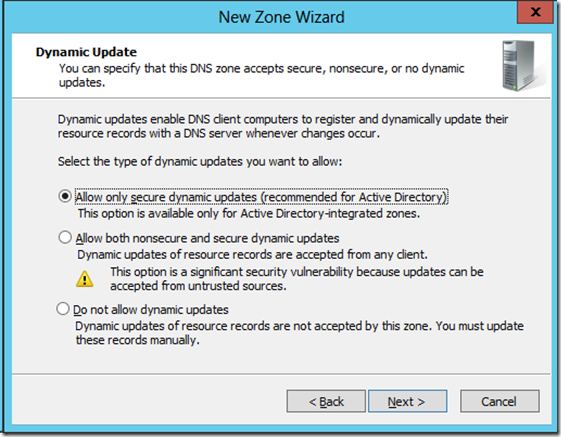This screenshot has width=561, height=437.
Task: Click the header subtitle about DNS zone updates
Action: click(x=262, y=75)
